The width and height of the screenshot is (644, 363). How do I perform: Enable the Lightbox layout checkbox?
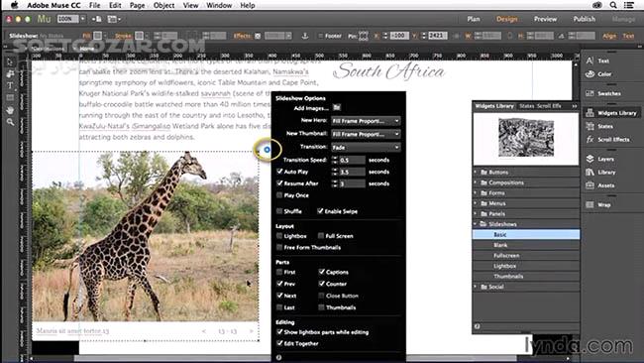[279, 236]
